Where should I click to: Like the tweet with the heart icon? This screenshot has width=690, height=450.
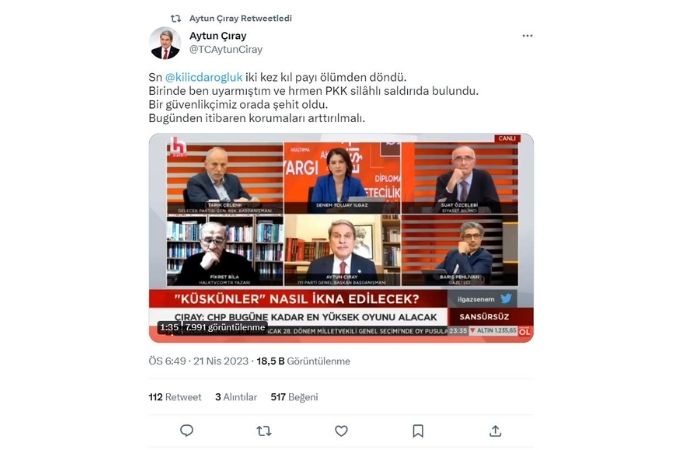pos(341,431)
